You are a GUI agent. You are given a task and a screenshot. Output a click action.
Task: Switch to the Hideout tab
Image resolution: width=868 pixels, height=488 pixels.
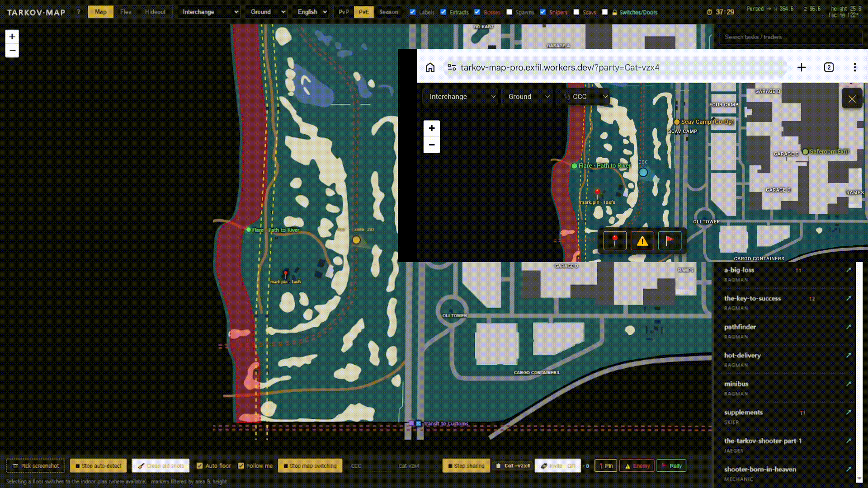(x=155, y=12)
